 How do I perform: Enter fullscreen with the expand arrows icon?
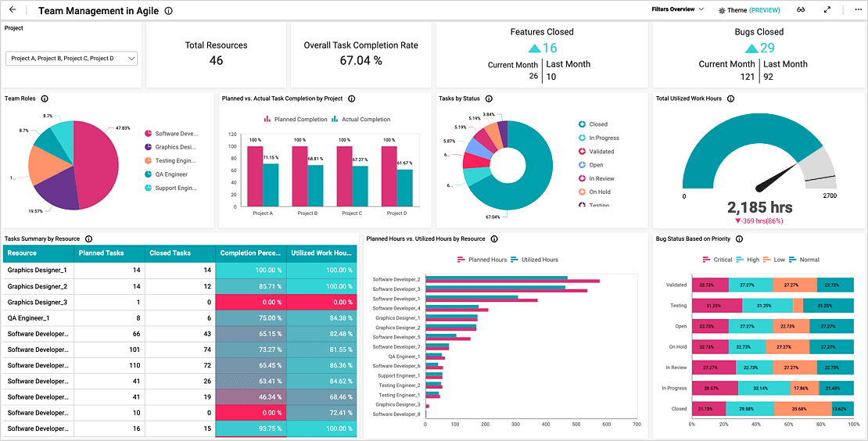(827, 10)
